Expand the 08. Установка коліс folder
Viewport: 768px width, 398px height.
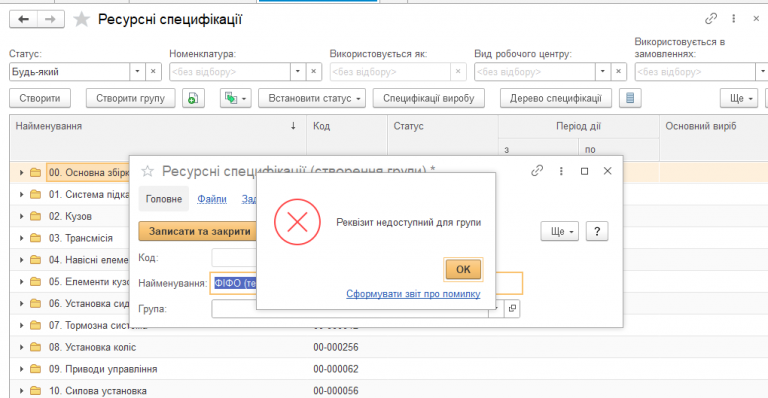(21, 347)
